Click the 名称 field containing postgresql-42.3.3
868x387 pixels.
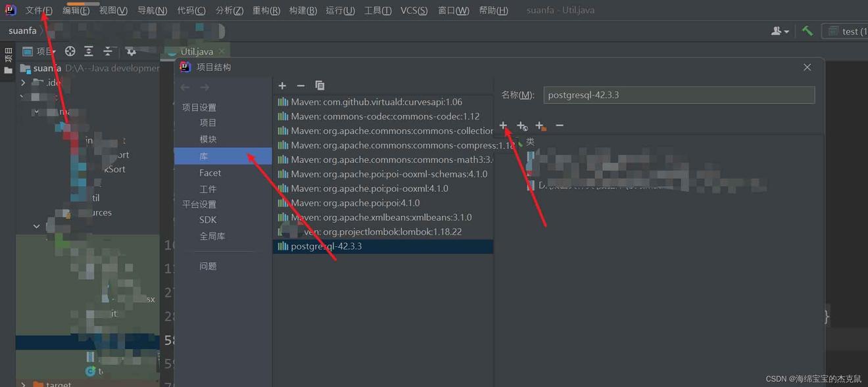click(679, 95)
